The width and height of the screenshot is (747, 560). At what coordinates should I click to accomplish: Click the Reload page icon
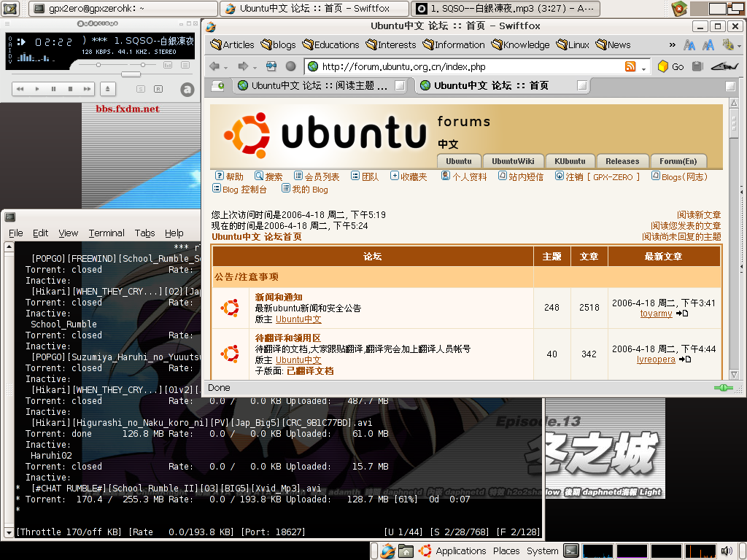tap(271, 66)
